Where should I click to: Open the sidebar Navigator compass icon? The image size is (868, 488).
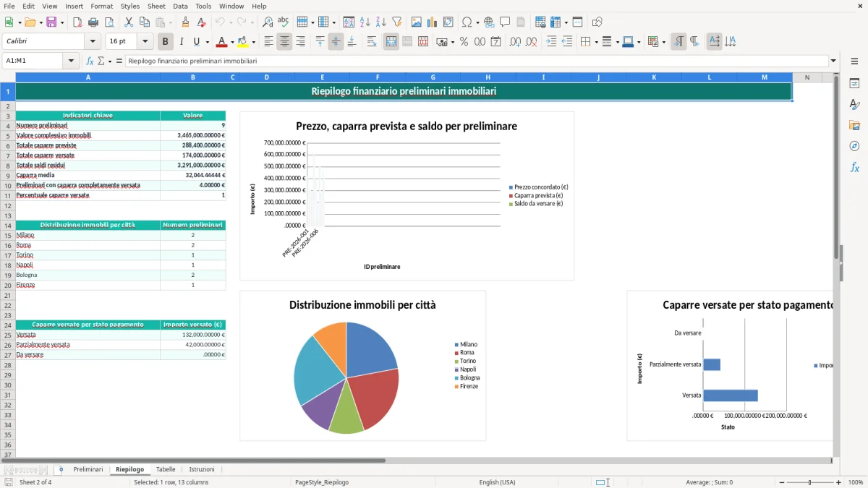(x=854, y=146)
